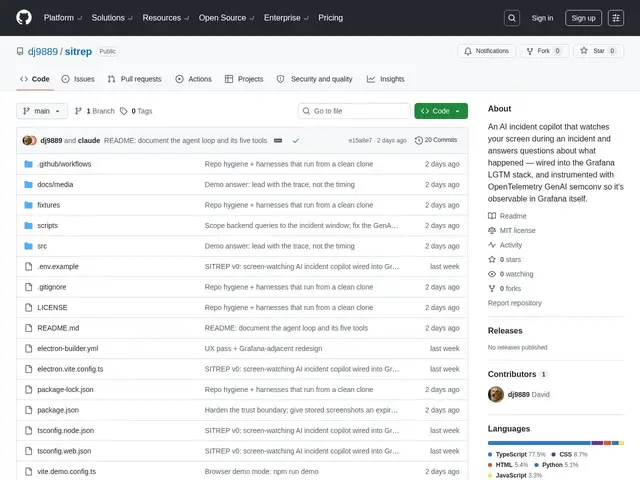640x480 pixels.
Task: Click the TypeScript segment of language bar
Action: tap(539, 443)
